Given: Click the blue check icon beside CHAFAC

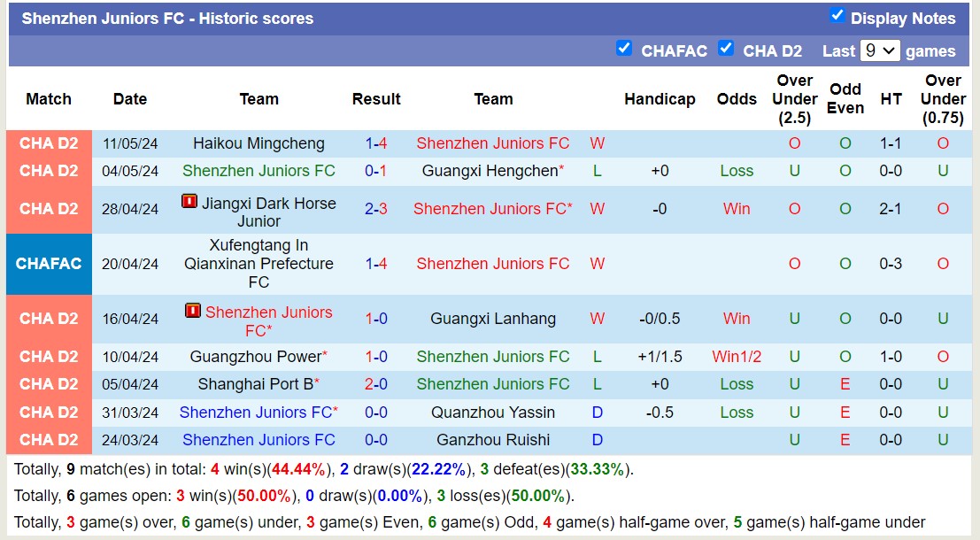Looking at the screenshot, I should pyautogui.click(x=624, y=50).
